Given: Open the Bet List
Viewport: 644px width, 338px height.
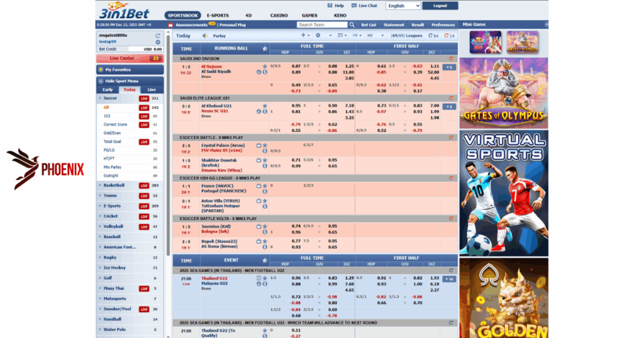Looking at the screenshot, I should point(369,25).
